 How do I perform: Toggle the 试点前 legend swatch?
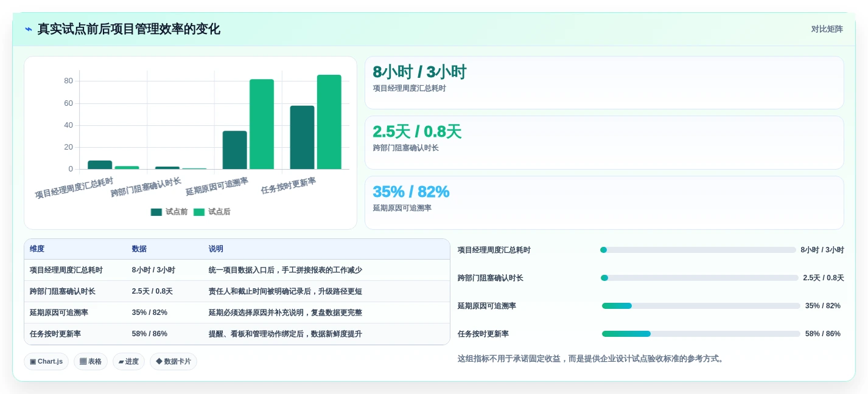(x=156, y=212)
